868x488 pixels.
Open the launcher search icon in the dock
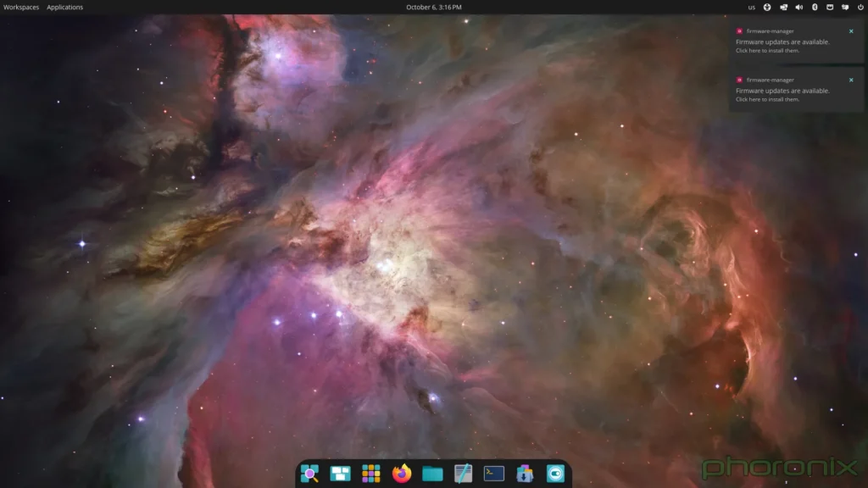click(x=309, y=474)
